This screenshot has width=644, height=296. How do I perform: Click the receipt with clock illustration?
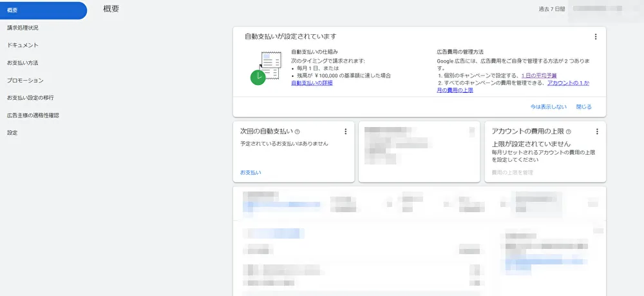point(265,68)
